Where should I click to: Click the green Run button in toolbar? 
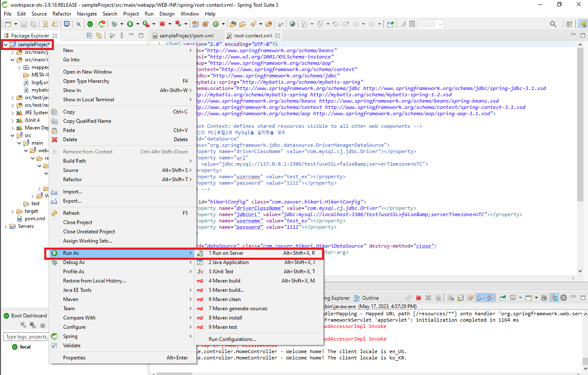pyautogui.click(x=130, y=24)
